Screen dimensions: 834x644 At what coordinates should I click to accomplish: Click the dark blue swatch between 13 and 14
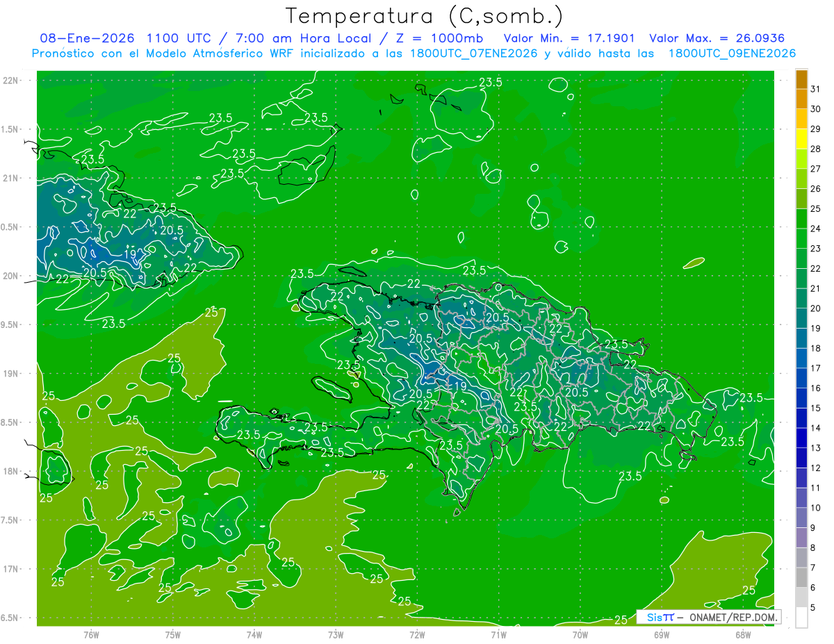click(801, 438)
